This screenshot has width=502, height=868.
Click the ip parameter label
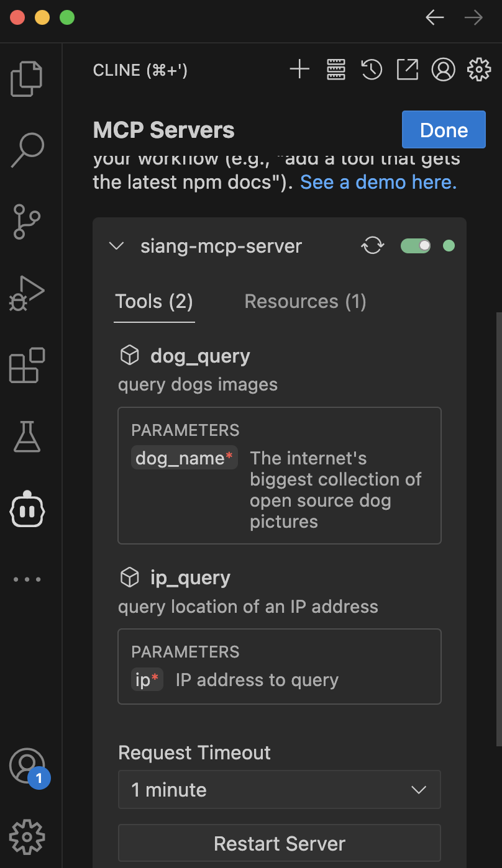(x=147, y=680)
